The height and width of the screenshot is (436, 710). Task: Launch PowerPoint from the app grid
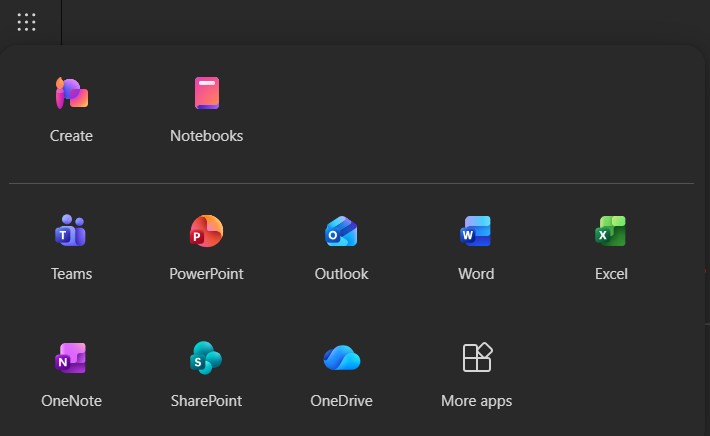[x=206, y=231]
